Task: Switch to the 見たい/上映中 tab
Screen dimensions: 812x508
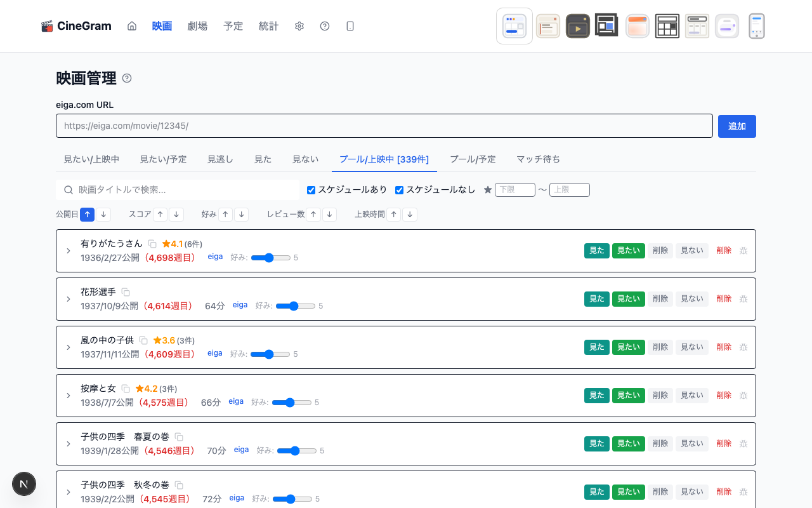Action: 91,159
